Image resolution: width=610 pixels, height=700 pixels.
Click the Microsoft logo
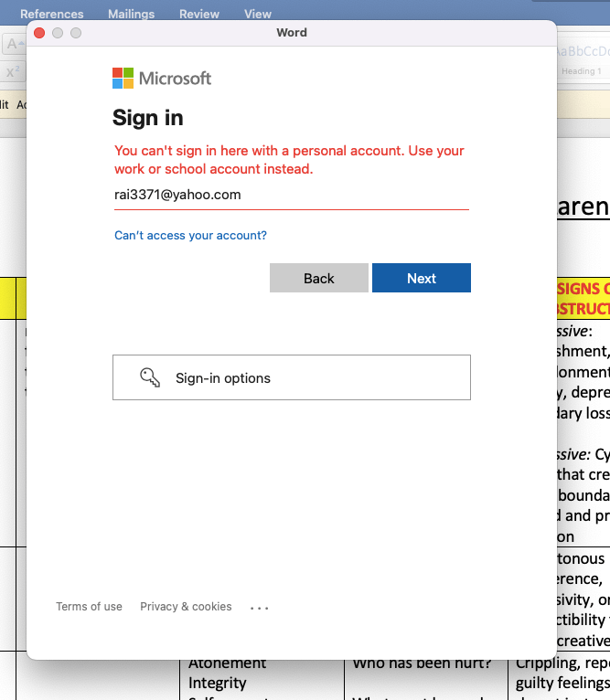coord(162,78)
